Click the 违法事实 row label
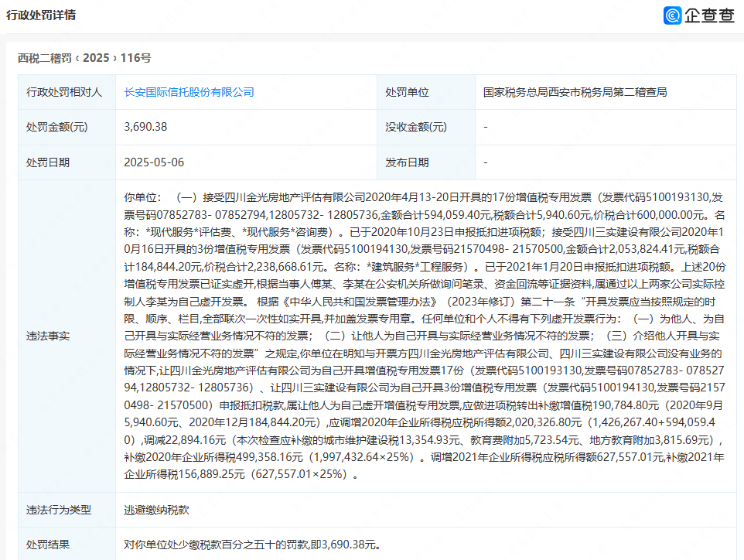The image size is (744, 560). coord(48,336)
